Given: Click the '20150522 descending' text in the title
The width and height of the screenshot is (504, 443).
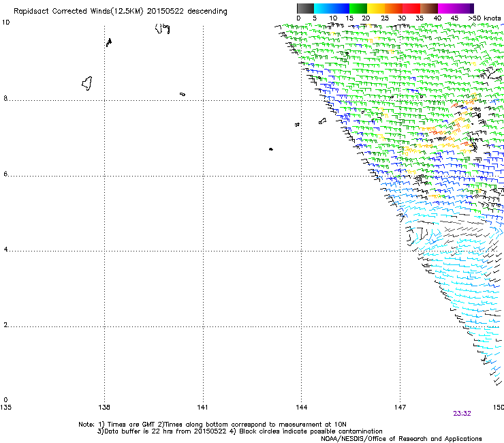Looking at the screenshot, I should 187,12.
